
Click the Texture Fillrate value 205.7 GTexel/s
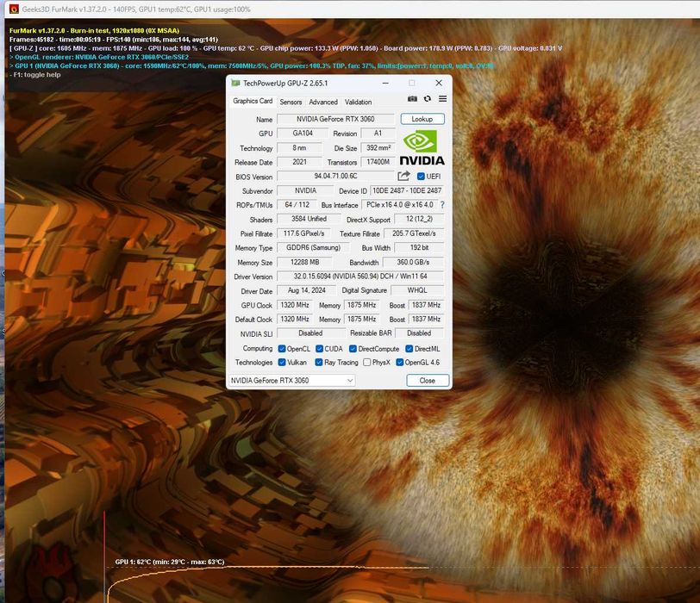tap(414, 233)
